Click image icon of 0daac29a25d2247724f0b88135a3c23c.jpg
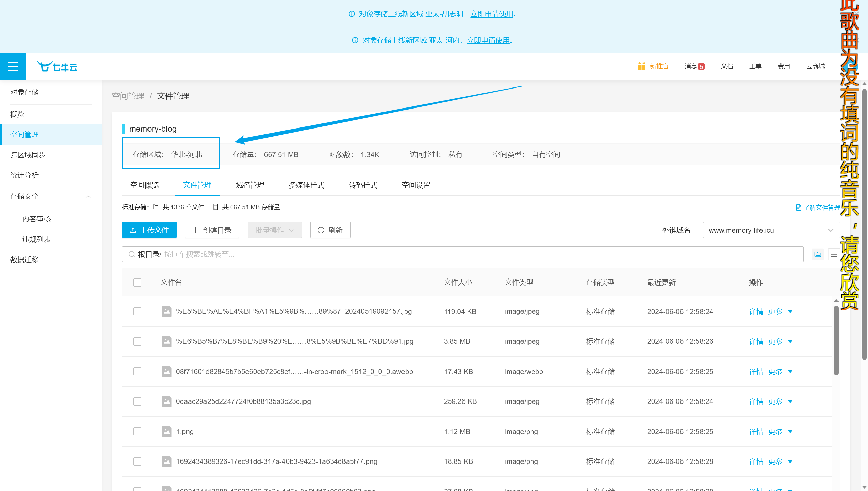This screenshot has width=868, height=491. (x=166, y=401)
